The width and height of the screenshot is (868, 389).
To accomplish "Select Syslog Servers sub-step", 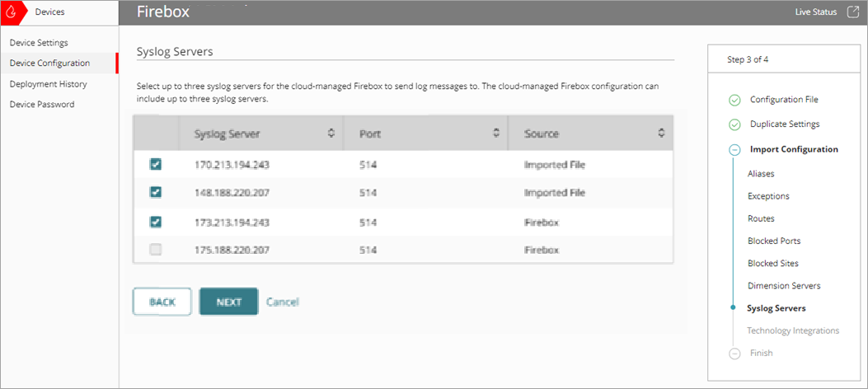I will (x=777, y=308).
